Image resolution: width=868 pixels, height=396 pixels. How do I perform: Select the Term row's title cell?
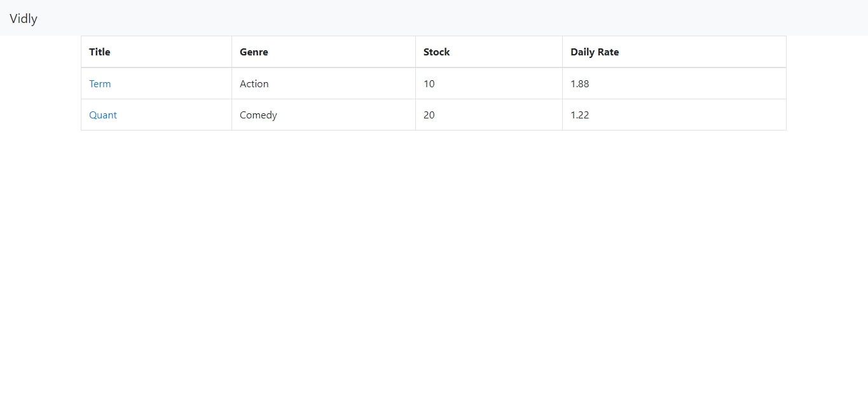tap(156, 83)
